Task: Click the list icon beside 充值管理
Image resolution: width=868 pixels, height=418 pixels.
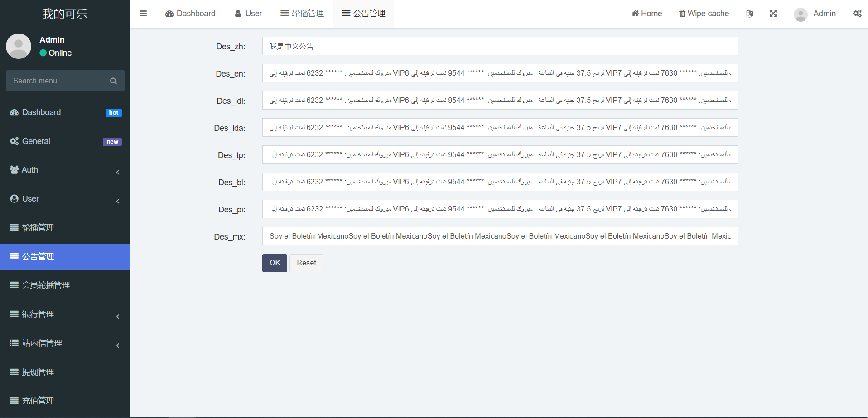Action: pyautogui.click(x=14, y=401)
